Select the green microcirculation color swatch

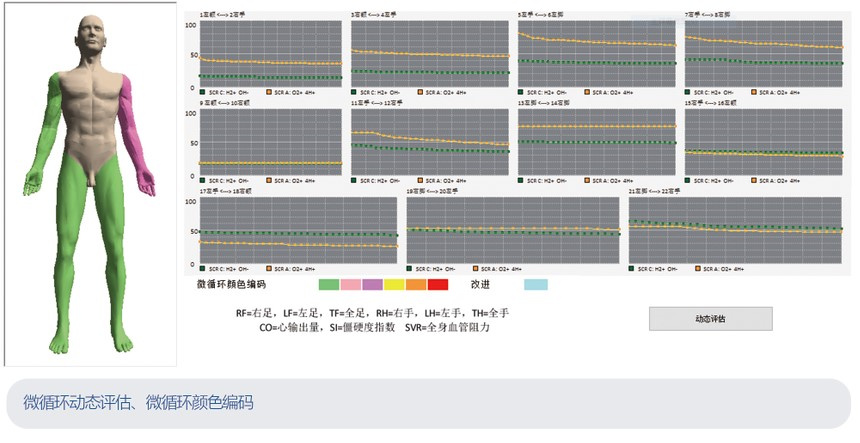pyautogui.click(x=328, y=285)
